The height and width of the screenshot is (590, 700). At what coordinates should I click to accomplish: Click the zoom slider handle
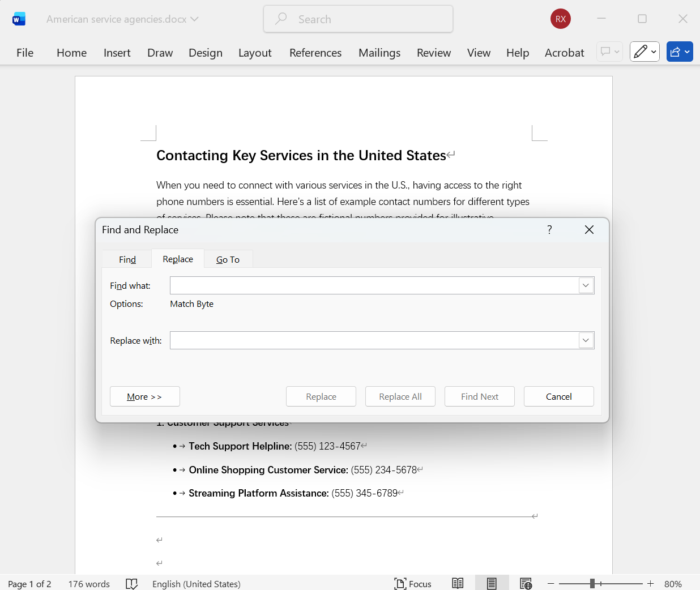point(592,584)
